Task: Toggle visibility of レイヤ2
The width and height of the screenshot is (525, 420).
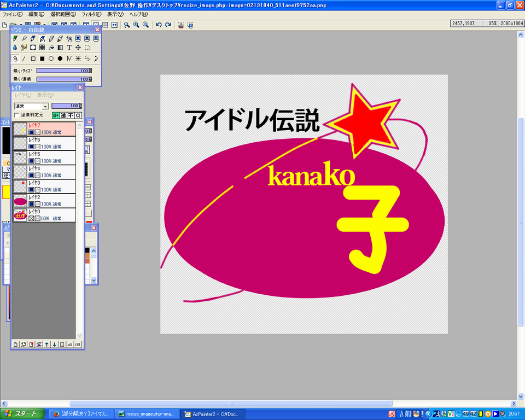Action: [31, 204]
